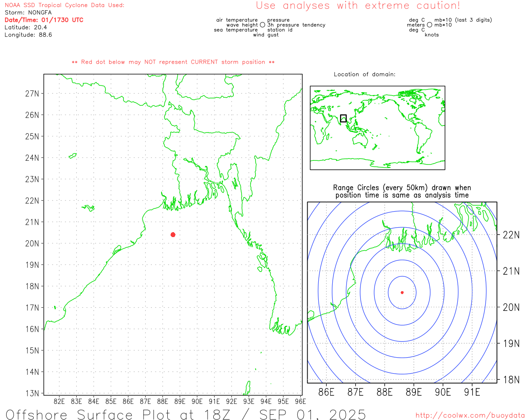Click the world domain overview map
Viewport: 525px width, 420px height.
pos(377,128)
